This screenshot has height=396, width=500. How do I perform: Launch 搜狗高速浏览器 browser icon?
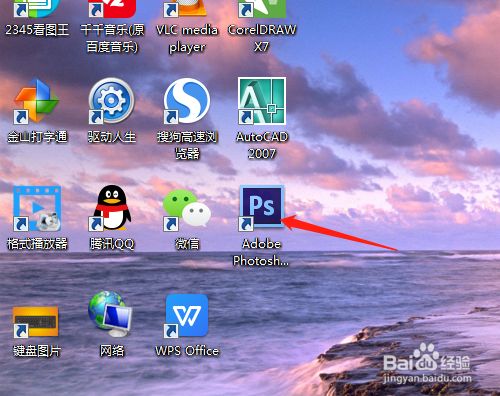[x=187, y=101]
